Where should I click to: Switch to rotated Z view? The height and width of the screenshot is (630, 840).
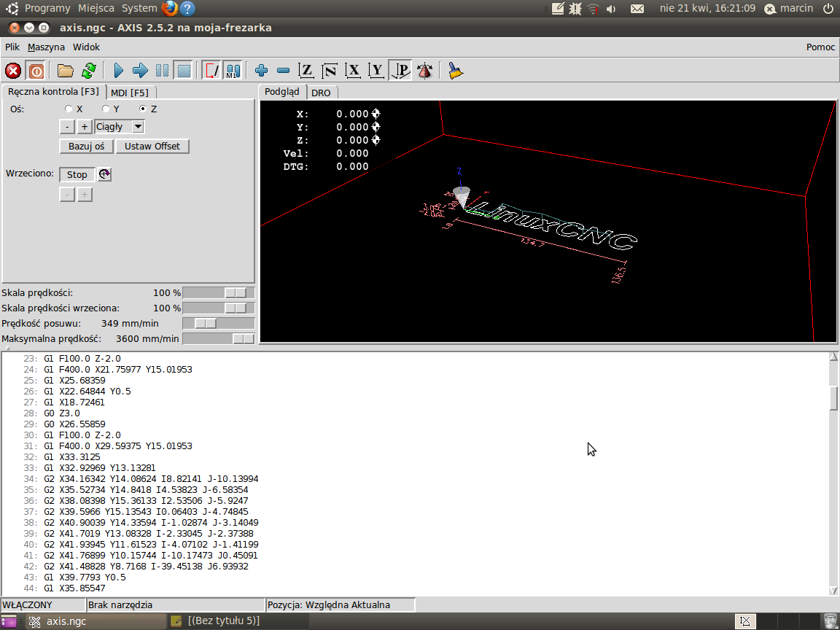click(x=330, y=71)
